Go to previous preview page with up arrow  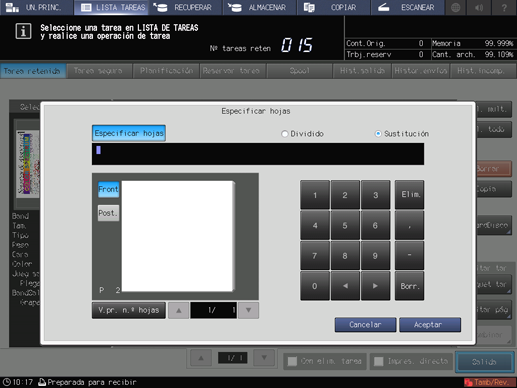(179, 310)
